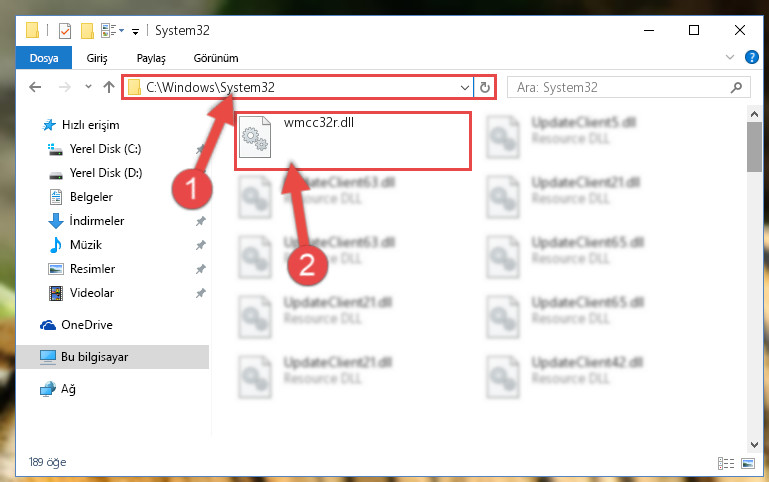Click the Up folder arrow

(x=109, y=87)
